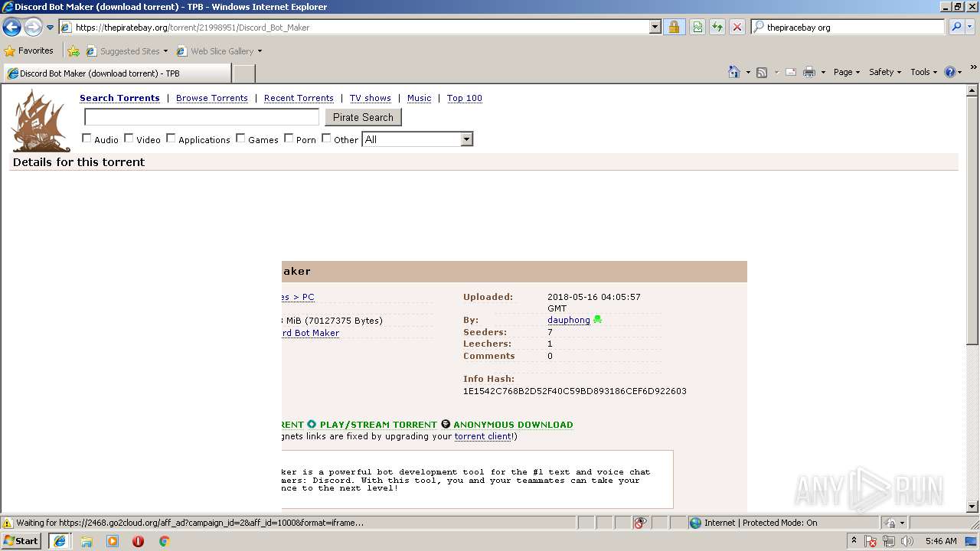Screen dimensions: 980x551
Task: Click the Action Center flag tray icon
Action: pyautogui.click(x=871, y=542)
